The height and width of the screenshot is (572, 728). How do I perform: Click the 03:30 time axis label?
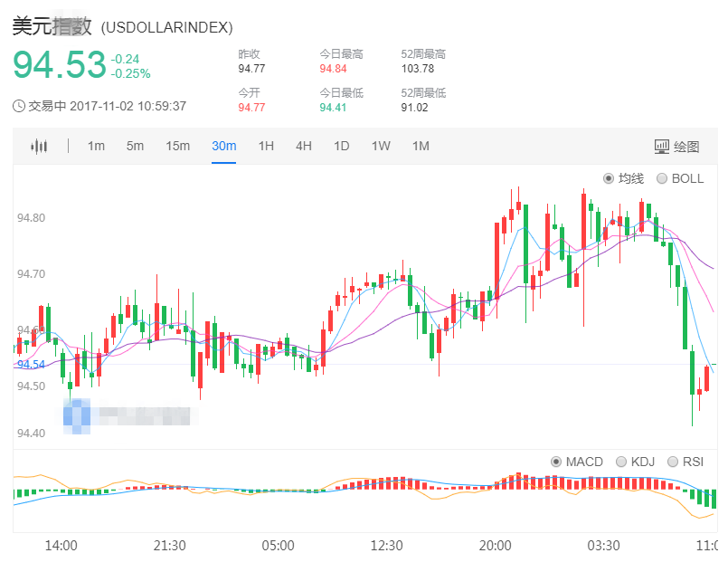point(603,546)
